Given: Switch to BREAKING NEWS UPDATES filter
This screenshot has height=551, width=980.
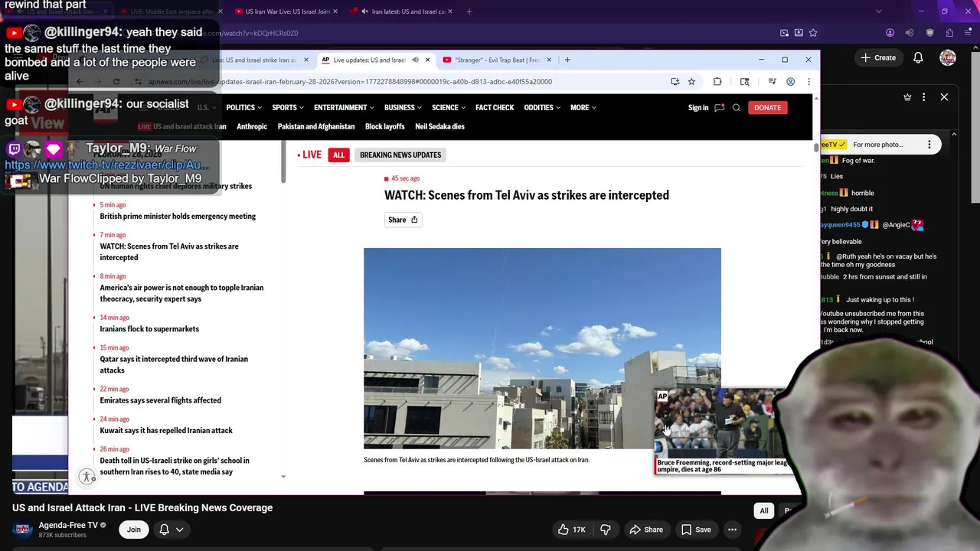Looking at the screenshot, I should [400, 155].
